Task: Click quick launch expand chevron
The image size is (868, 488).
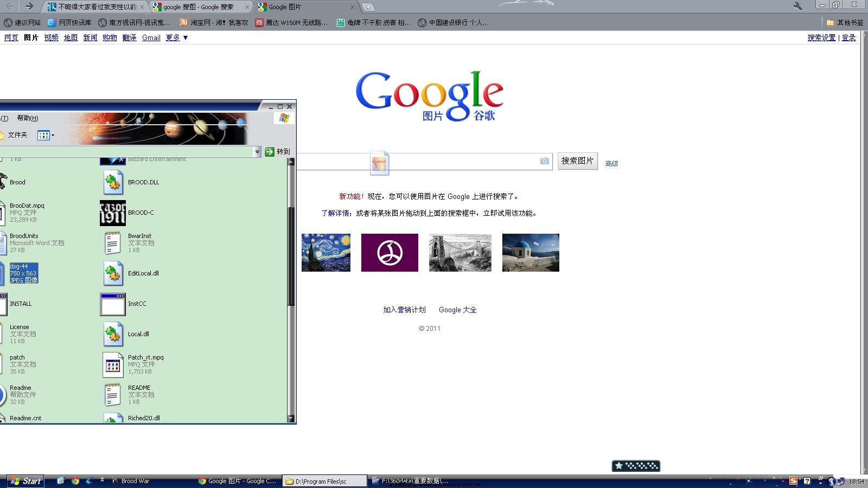Action: pyautogui.click(x=102, y=480)
